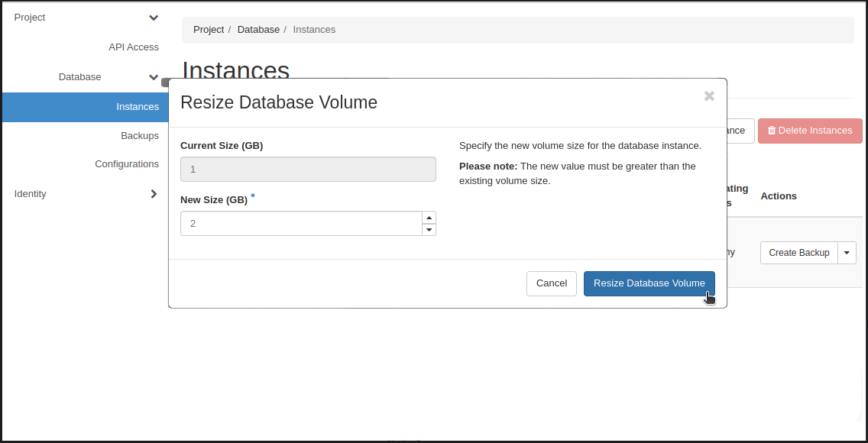This screenshot has height=443, width=868.
Task: Collapse the Project section in sidebar
Action: pyautogui.click(x=153, y=17)
